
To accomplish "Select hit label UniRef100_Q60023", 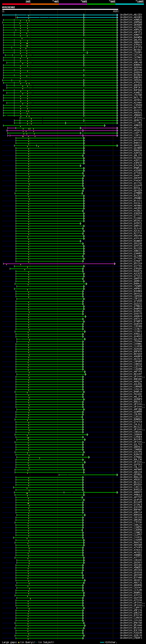I will pyautogui.click(x=131, y=294).
